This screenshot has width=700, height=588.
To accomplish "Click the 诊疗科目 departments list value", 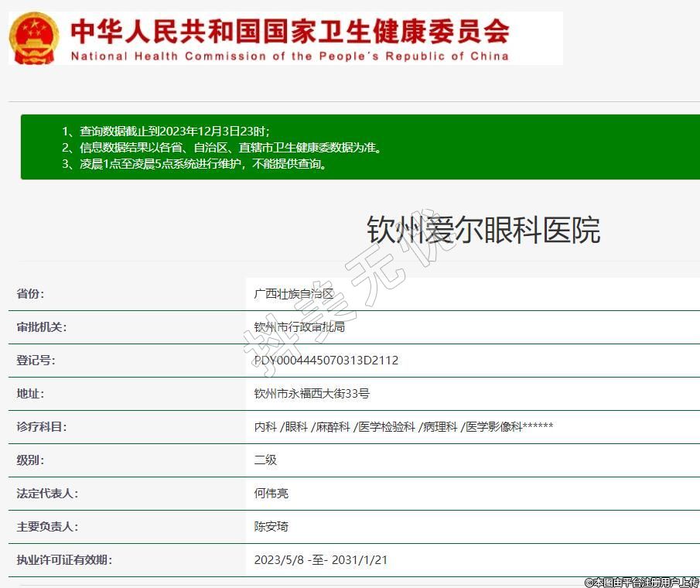I will click(403, 427).
